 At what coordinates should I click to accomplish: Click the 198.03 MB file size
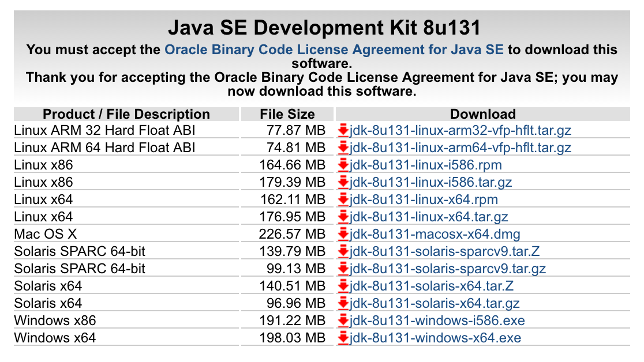point(293,338)
